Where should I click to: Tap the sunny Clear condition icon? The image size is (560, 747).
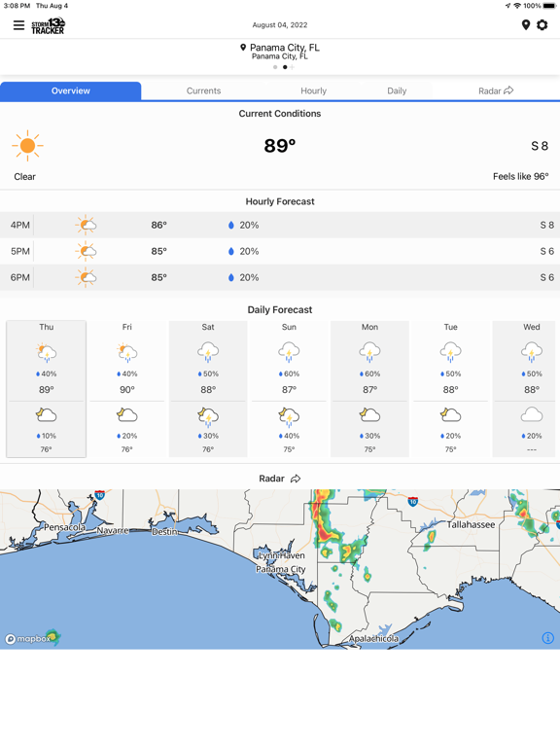tap(27, 145)
